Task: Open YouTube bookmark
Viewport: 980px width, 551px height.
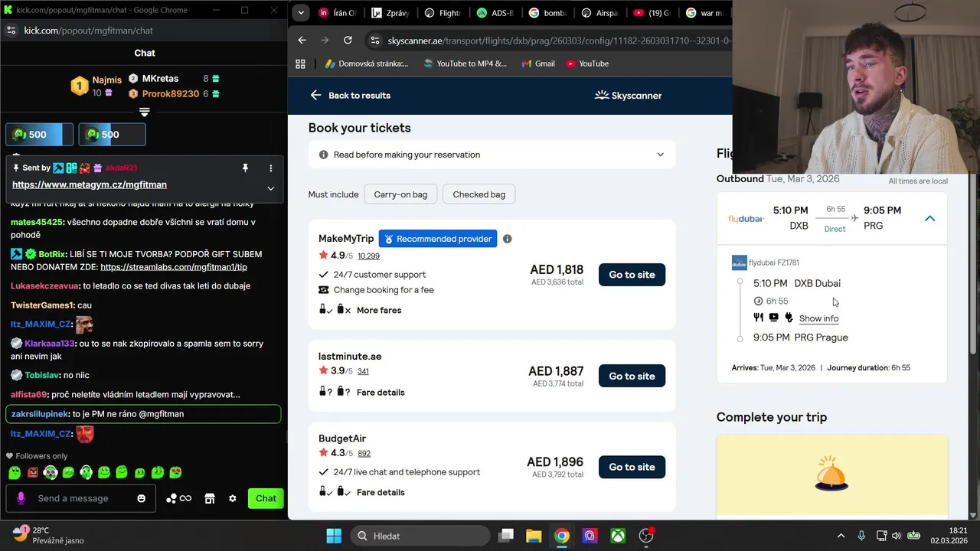Action: click(x=587, y=64)
